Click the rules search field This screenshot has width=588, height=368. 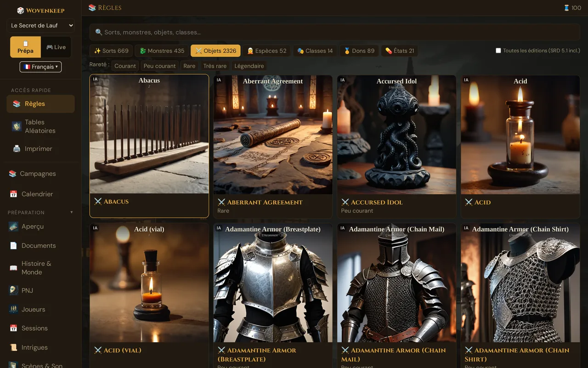point(335,32)
